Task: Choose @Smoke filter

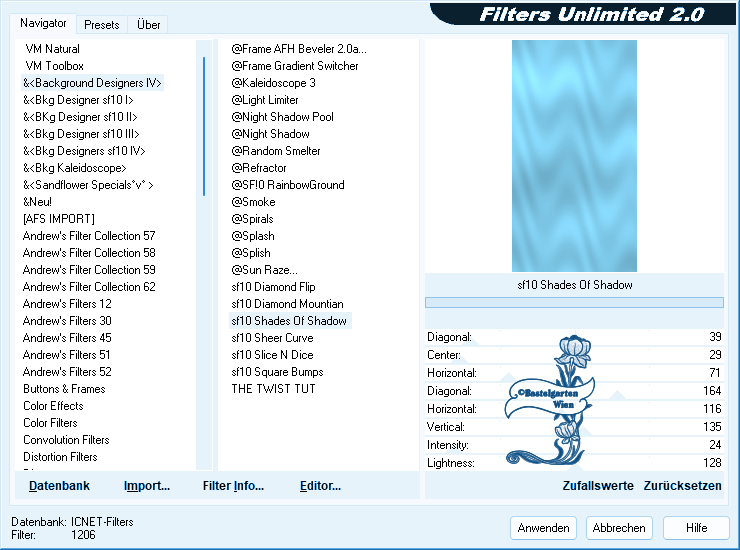Action: pos(253,202)
